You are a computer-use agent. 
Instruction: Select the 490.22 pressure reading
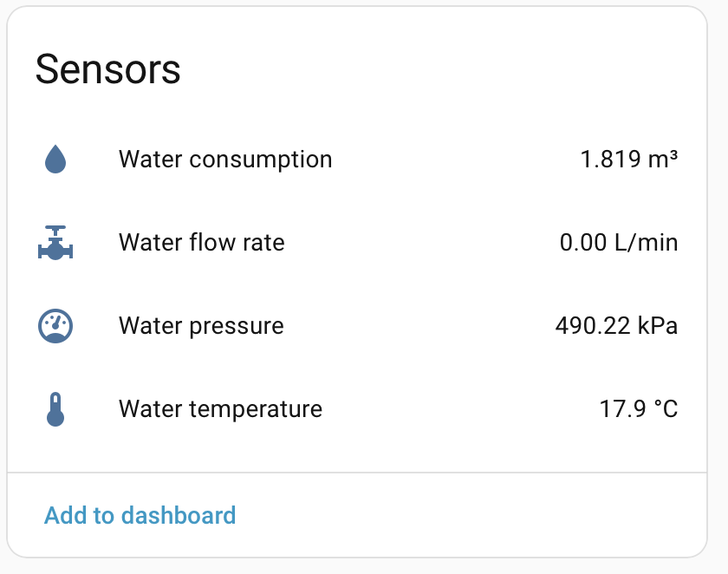coord(593,325)
